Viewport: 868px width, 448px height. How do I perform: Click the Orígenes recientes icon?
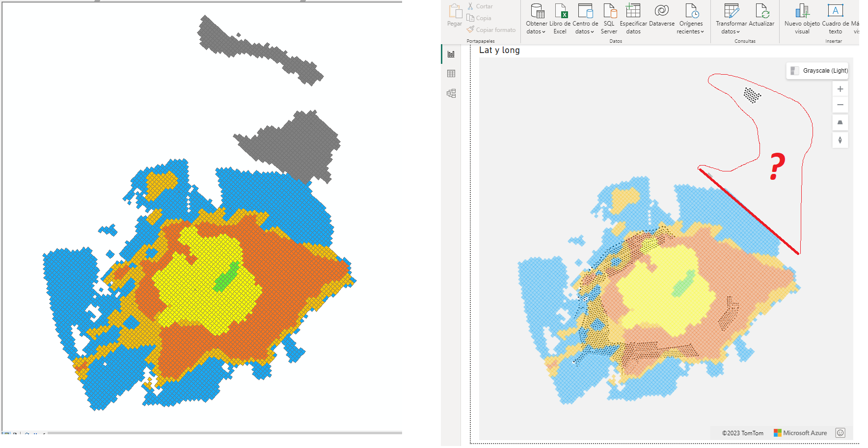tap(692, 10)
